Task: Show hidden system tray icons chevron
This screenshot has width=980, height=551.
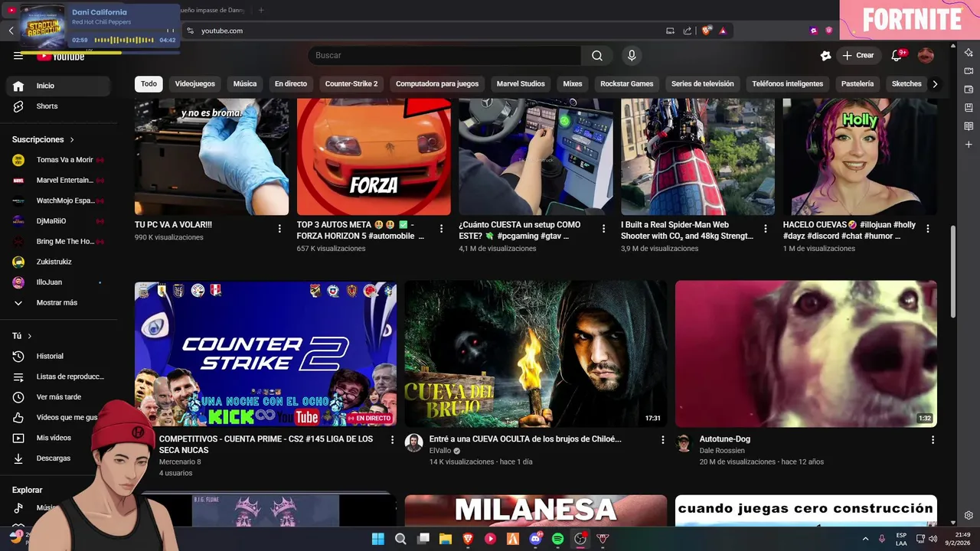Action: (866, 539)
